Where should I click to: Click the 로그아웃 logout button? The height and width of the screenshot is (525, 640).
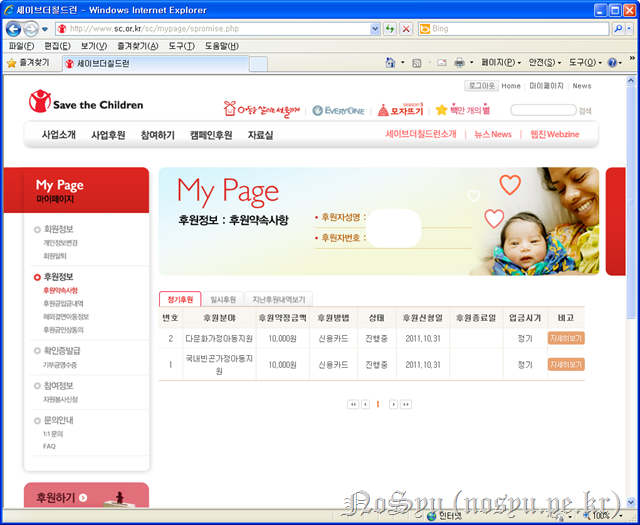point(481,86)
